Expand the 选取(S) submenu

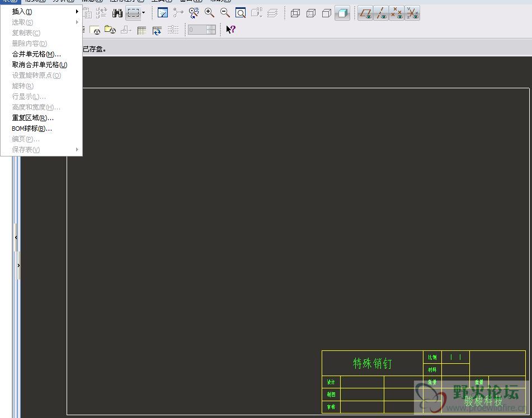41,22
